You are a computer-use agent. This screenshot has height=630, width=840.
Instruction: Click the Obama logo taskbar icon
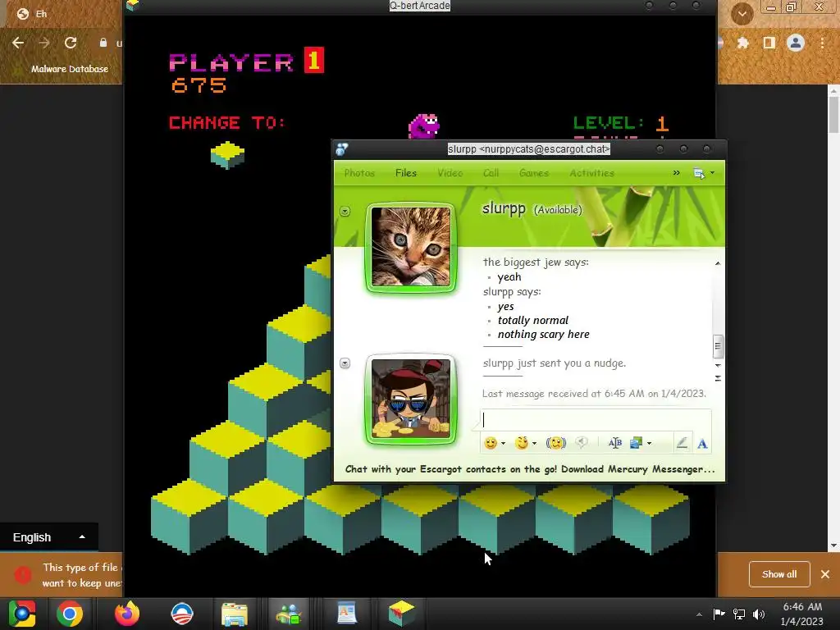[x=181, y=614]
